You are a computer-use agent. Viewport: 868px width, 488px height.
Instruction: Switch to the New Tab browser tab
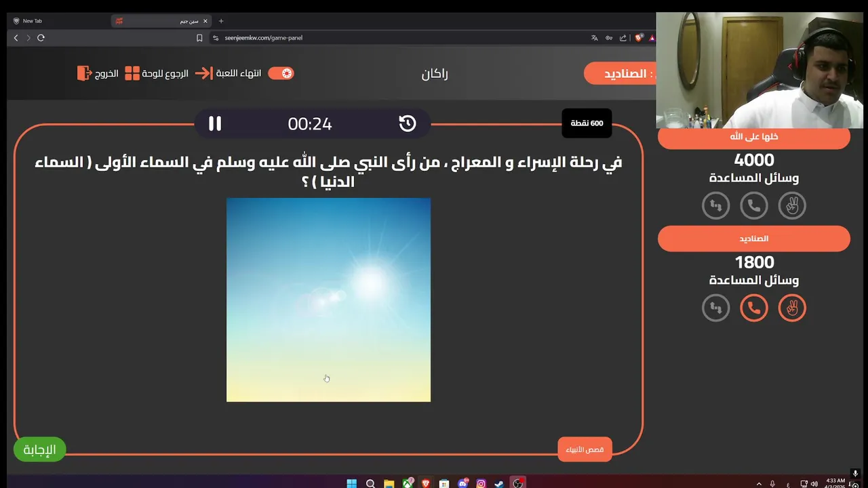point(58,21)
